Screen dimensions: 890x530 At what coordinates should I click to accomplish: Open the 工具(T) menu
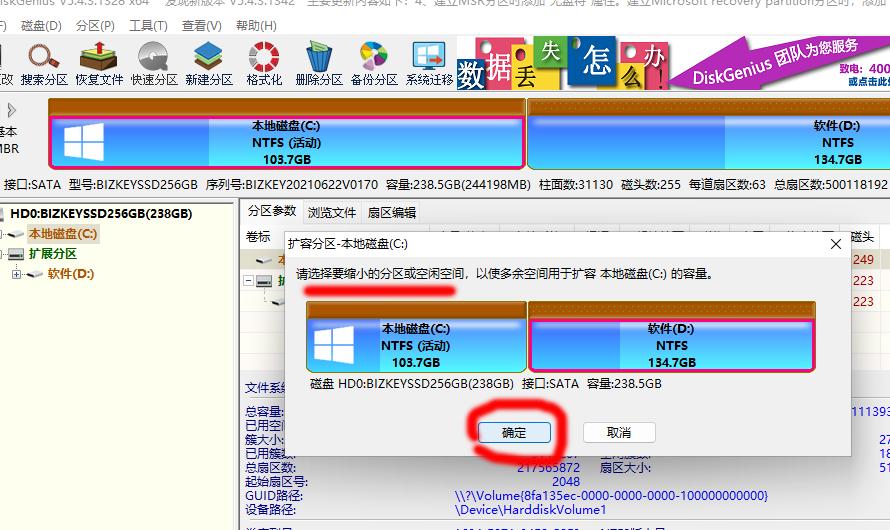148,26
